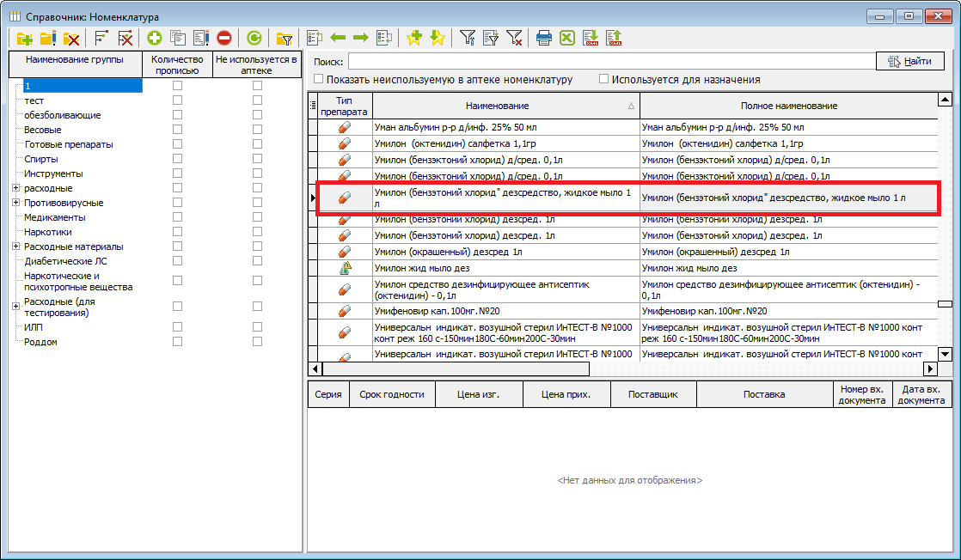Edit the selected group folder
Viewport: 961px width, 560px height.
[48, 39]
